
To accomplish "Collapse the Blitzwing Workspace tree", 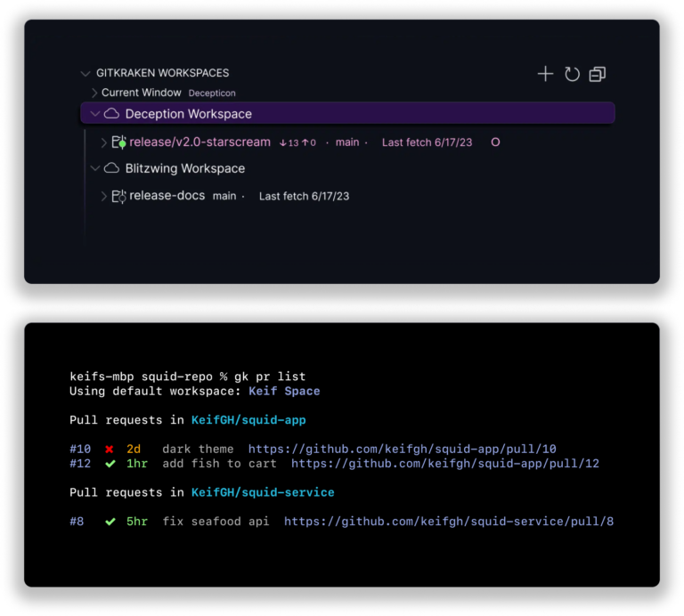I will [x=95, y=168].
